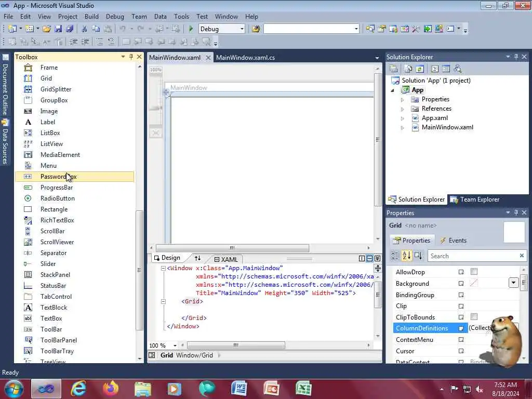The width and height of the screenshot is (532, 399).
Task: Collapse the Grid element in XAML editor
Action: (x=163, y=301)
